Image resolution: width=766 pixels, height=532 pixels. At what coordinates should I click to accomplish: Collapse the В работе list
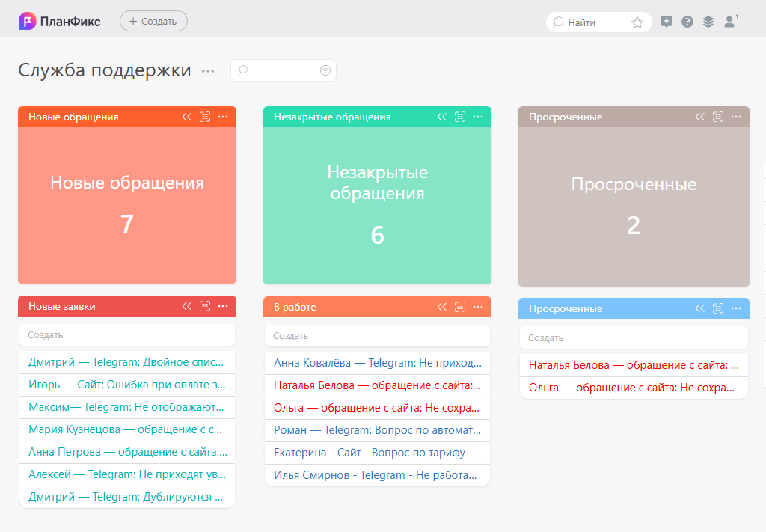pos(441,307)
